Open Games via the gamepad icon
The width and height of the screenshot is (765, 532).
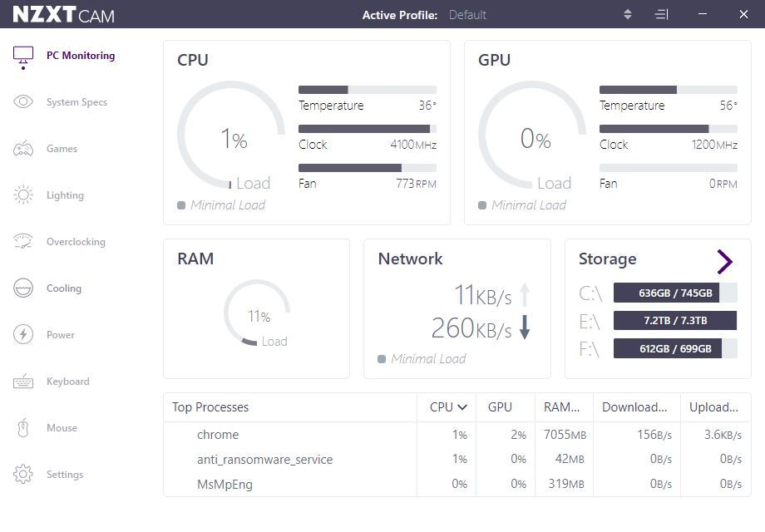click(x=23, y=149)
